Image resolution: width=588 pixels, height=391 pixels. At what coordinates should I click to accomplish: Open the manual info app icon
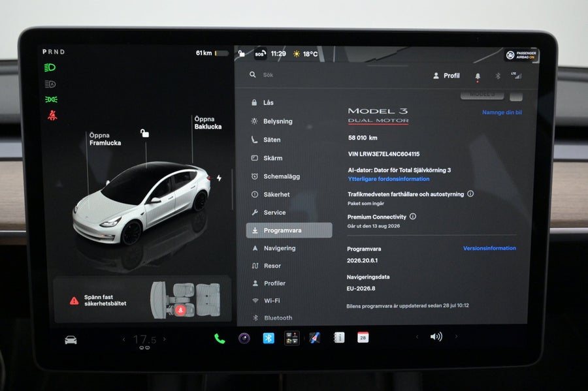point(338,338)
